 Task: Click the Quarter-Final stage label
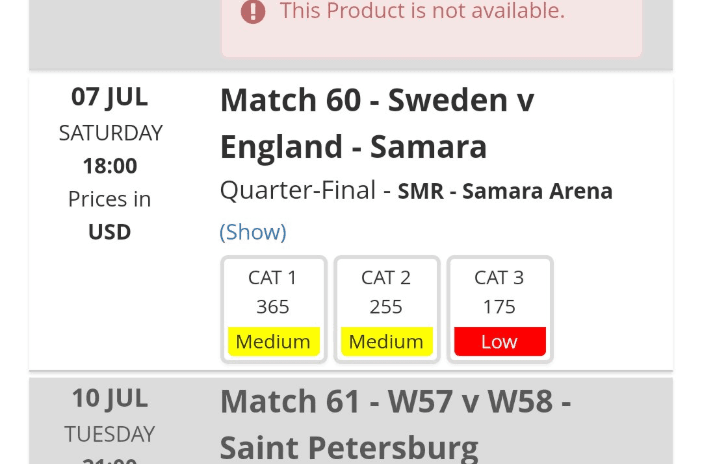coord(297,190)
